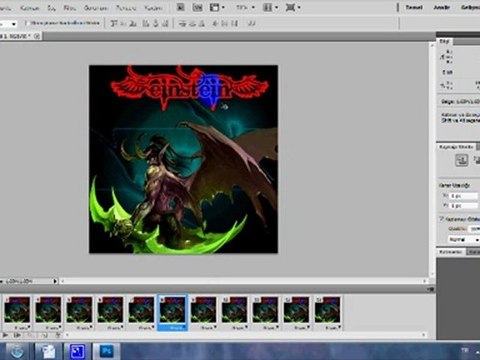This screenshot has height=360, width=480.
Task: Open the status bar info arrow
Action: click(55, 281)
